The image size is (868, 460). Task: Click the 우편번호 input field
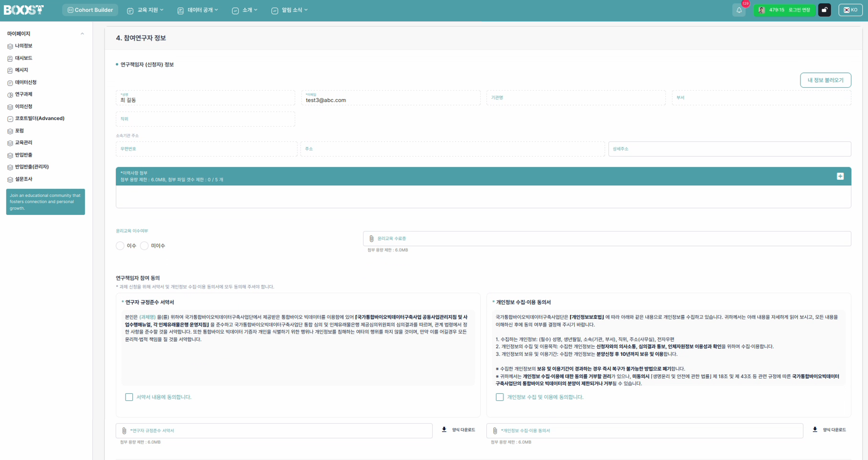point(207,149)
